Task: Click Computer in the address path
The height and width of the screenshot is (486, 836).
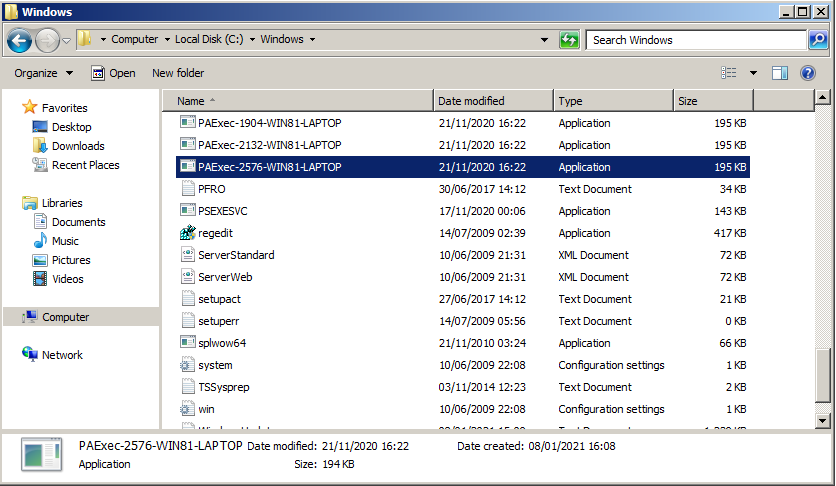Action: click(134, 39)
